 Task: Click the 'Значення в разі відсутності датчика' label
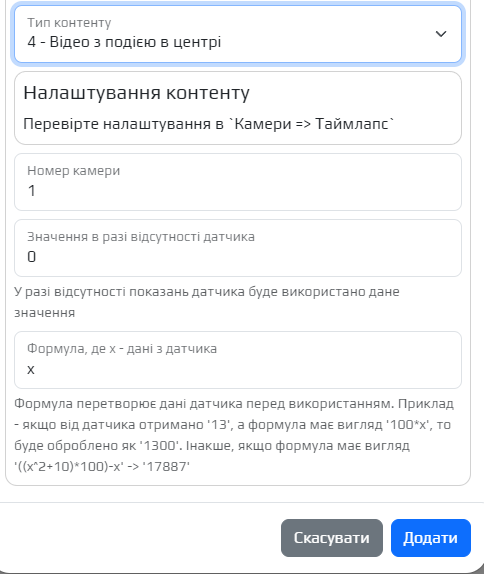pos(141,237)
